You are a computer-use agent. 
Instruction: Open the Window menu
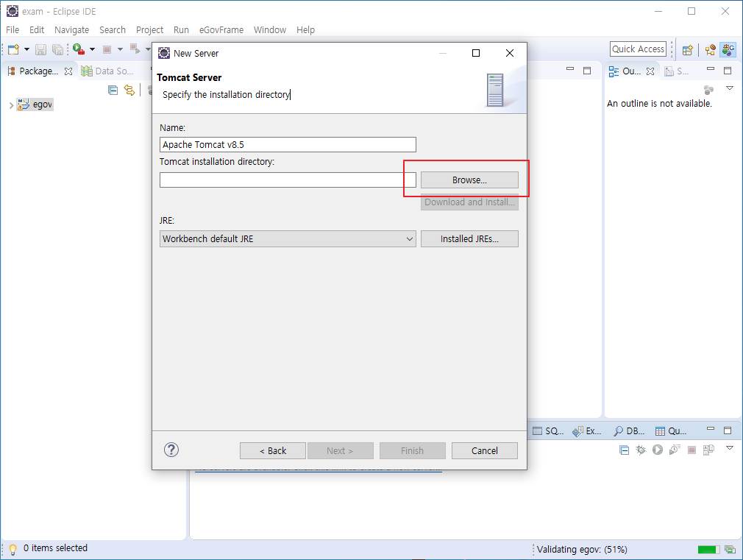[270, 30]
